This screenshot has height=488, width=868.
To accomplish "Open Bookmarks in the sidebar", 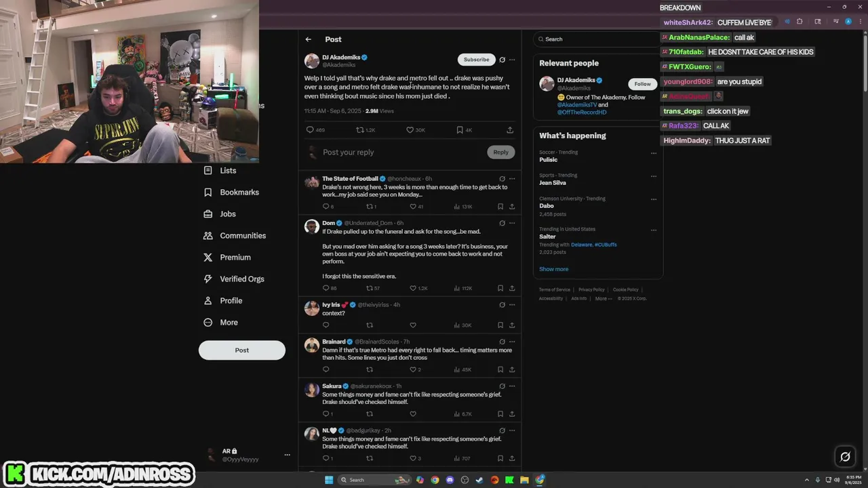I will pyautogui.click(x=231, y=192).
